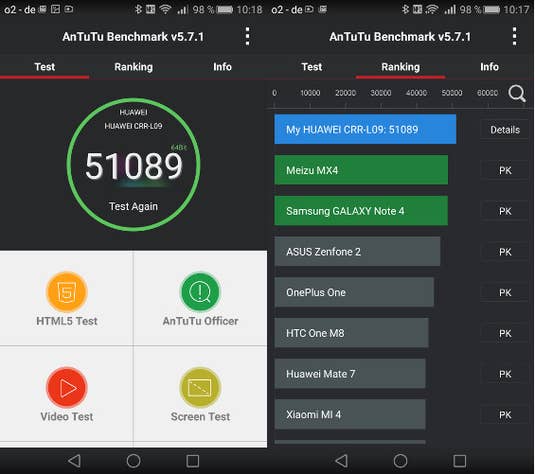
Task: Select My HUAWEI CRR-L09: 51089 bar
Action: point(365,129)
